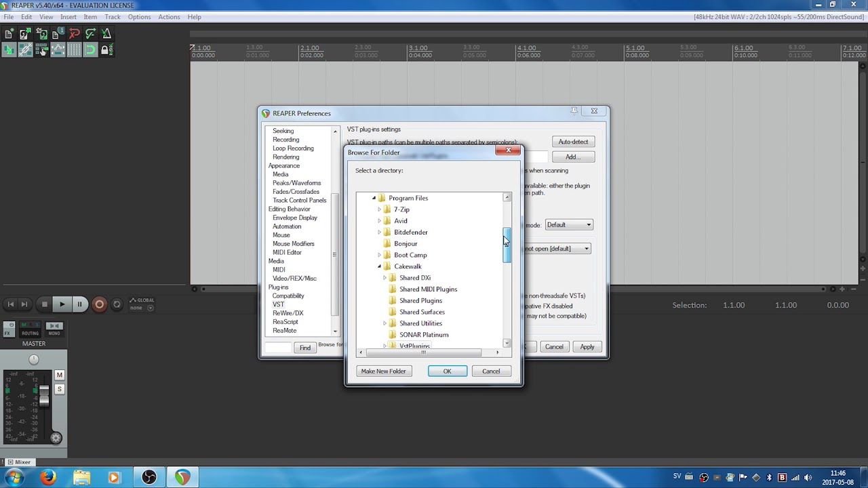
Task: Click the Save Project toolbar icon
Action: (42, 34)
